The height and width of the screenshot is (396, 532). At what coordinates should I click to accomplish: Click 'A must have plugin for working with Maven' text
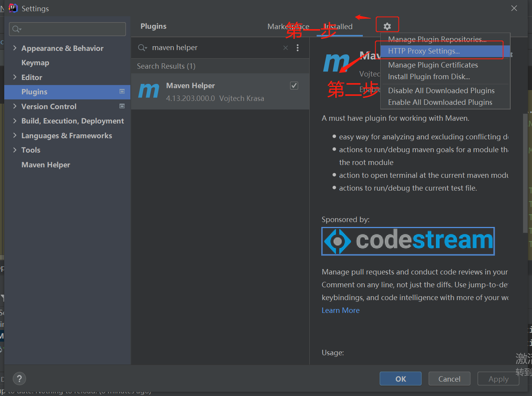tap(395, 118)
